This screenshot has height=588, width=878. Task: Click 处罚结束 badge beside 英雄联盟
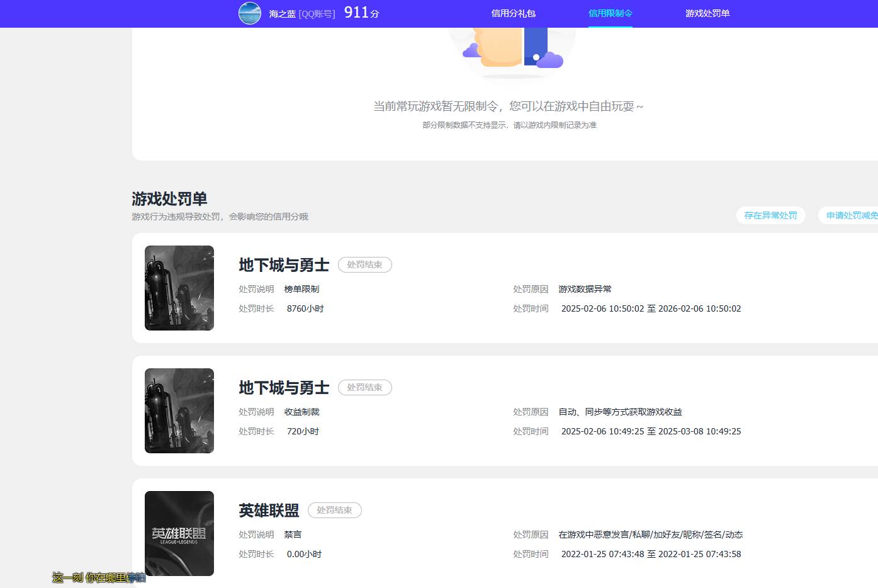point(334,511)
